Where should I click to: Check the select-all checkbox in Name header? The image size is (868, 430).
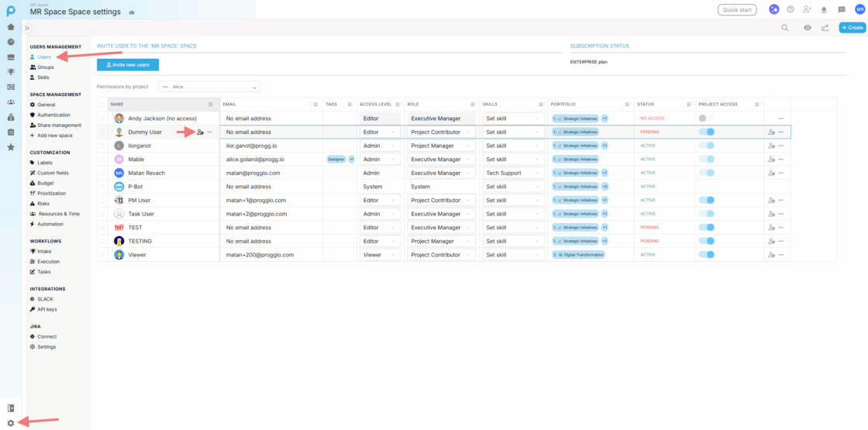(x=102, y=104)
